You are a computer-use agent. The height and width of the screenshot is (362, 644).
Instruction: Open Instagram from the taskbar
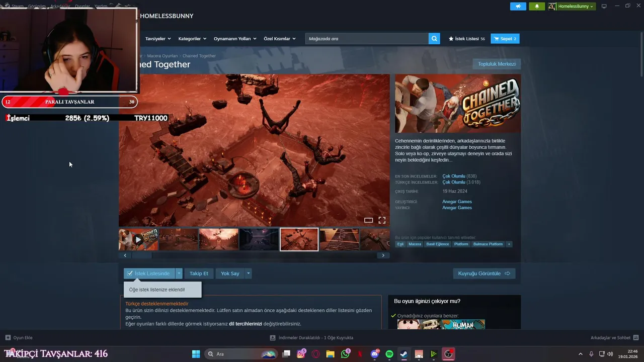[301, 354]
